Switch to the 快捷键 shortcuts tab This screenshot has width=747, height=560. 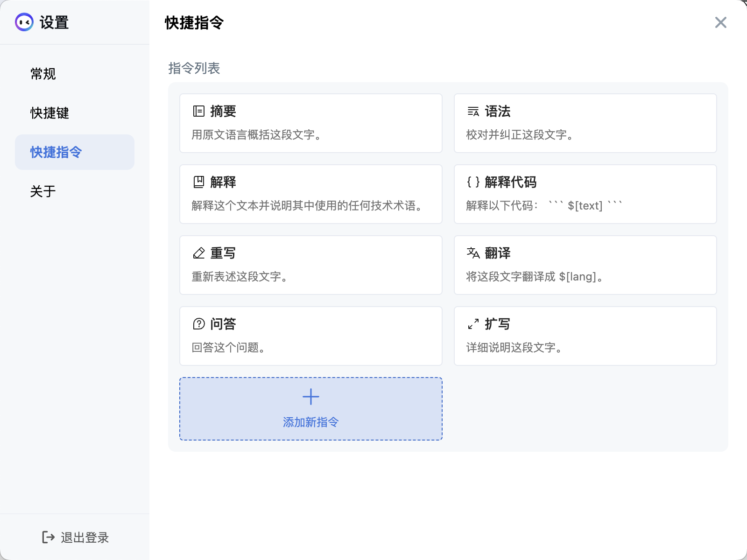point(49,113)
